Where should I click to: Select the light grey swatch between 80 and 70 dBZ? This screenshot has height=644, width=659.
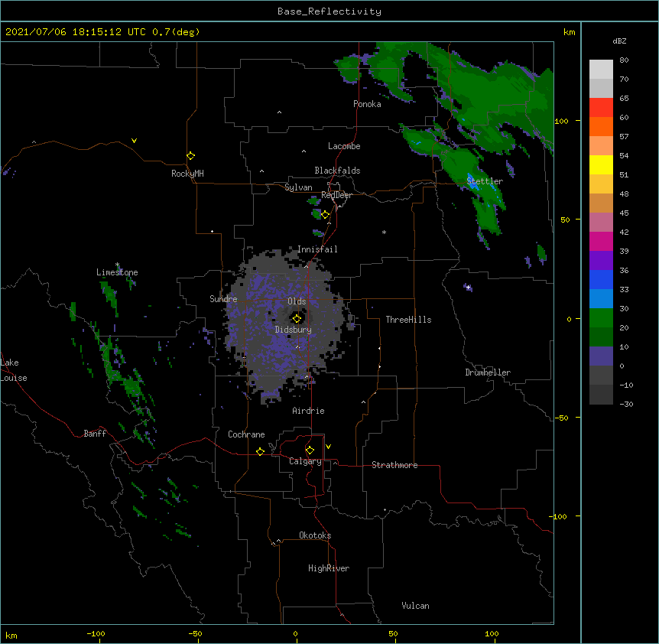point(601,70)
